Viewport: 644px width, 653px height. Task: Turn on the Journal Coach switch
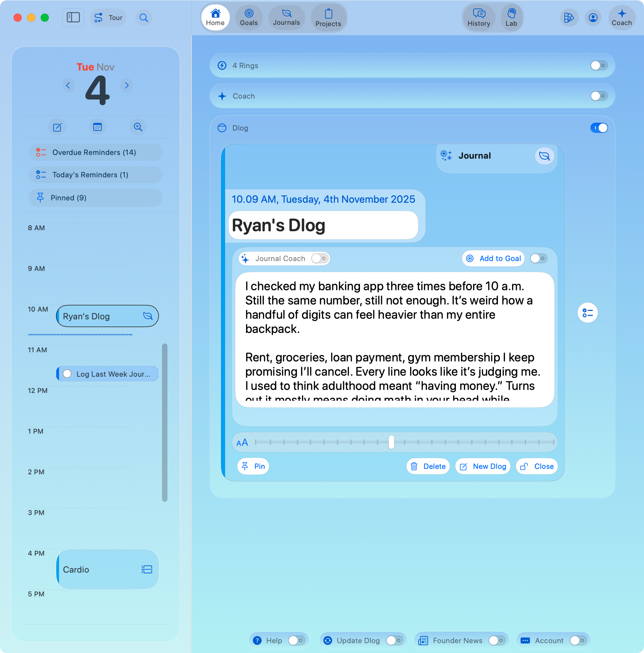[320, 258]
